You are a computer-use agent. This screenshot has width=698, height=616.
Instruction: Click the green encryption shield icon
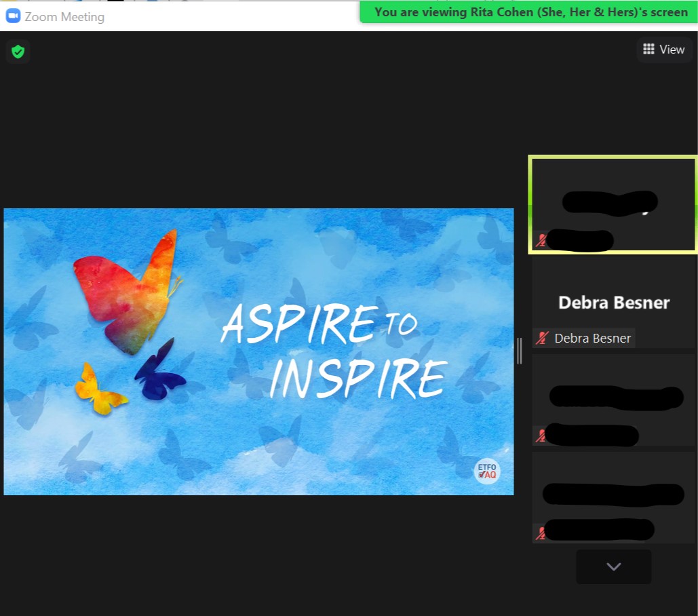[x=18, y=52]
